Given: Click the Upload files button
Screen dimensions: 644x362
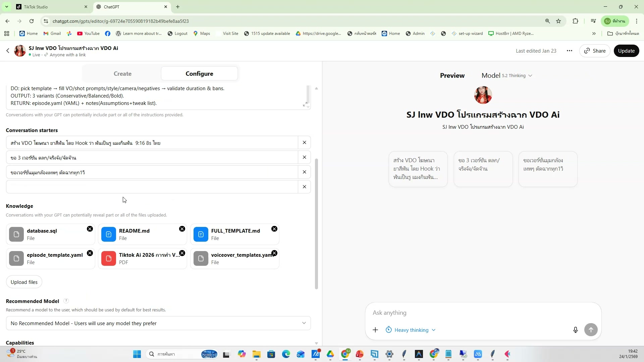Looking at the screenshot, I should tap(24, 282).
